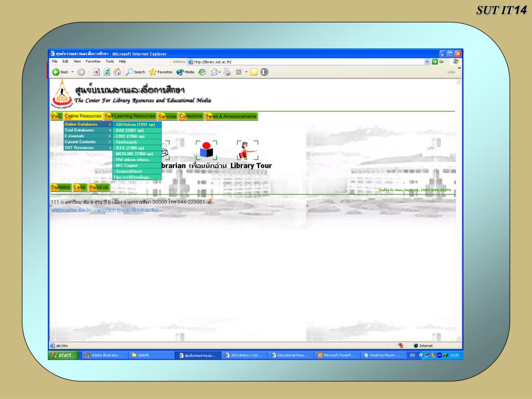Go back with the green Back arrow
This screenshot has width=532, height=399.
(x=60, y=72)
